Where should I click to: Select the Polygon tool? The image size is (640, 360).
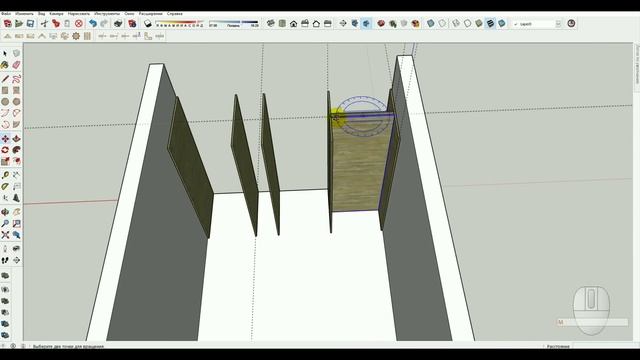(x=16, y=102)
